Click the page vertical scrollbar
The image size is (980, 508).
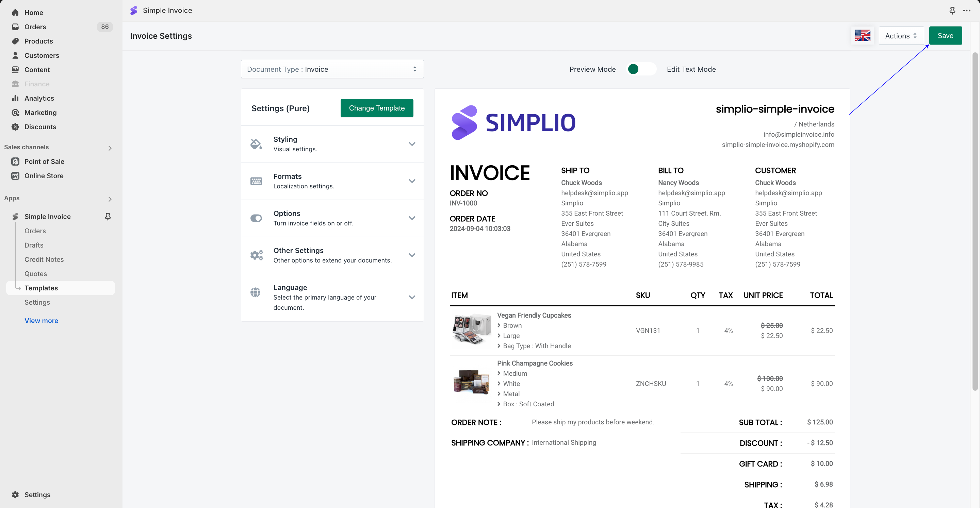tap(974, 221)
